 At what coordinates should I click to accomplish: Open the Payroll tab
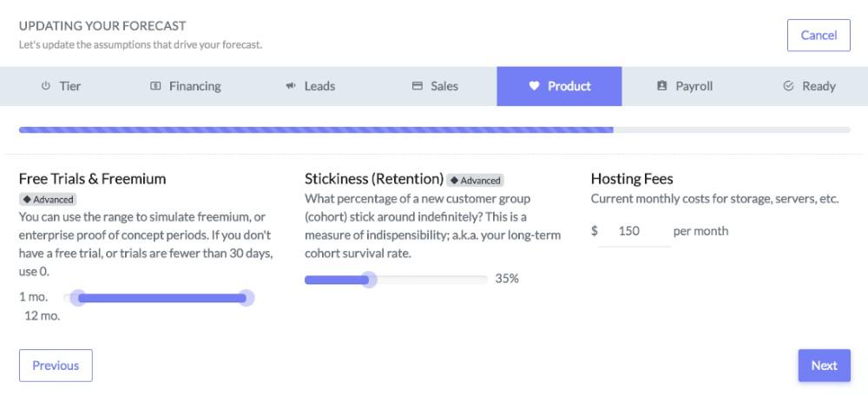click(684, 86)
